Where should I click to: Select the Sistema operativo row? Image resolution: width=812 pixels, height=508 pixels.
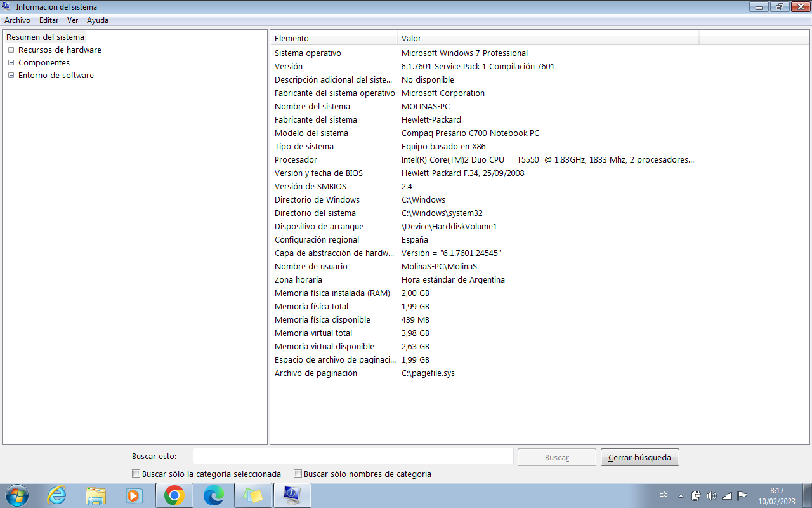(485, 53)
